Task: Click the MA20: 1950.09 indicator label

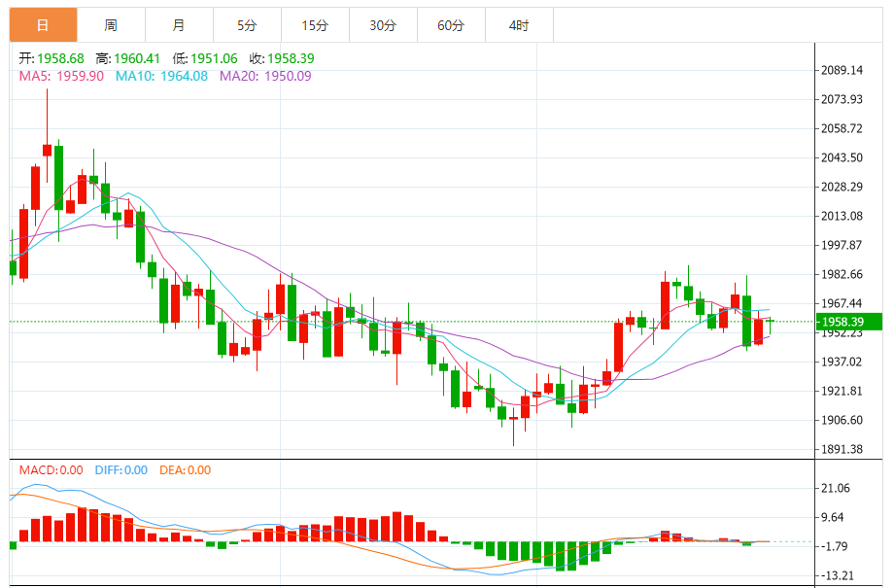Action: tap(265, 76)
